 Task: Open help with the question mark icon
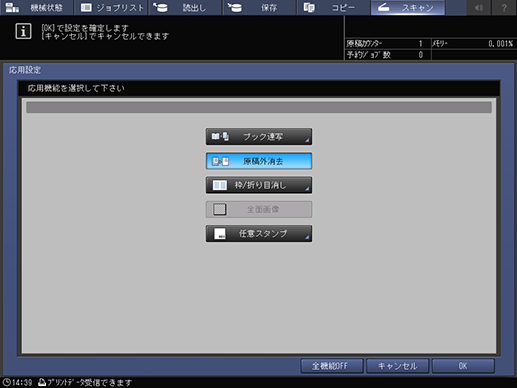pyautogui.click(x=504, y=7)
